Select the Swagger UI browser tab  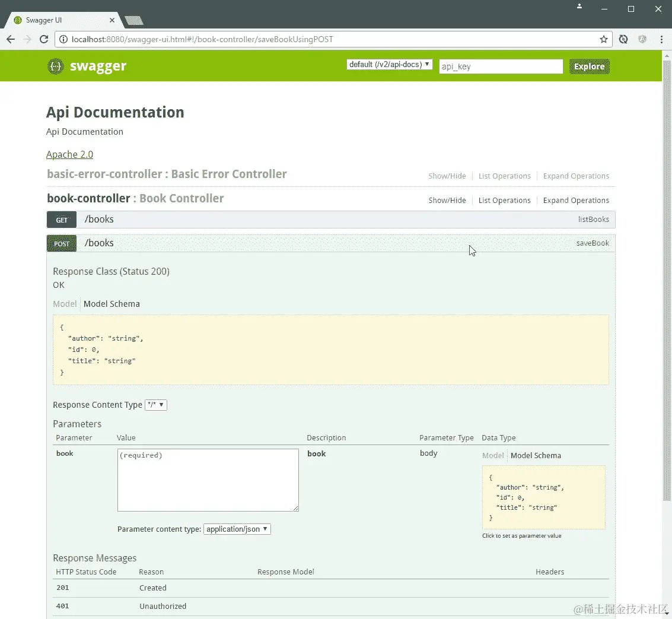64,20
